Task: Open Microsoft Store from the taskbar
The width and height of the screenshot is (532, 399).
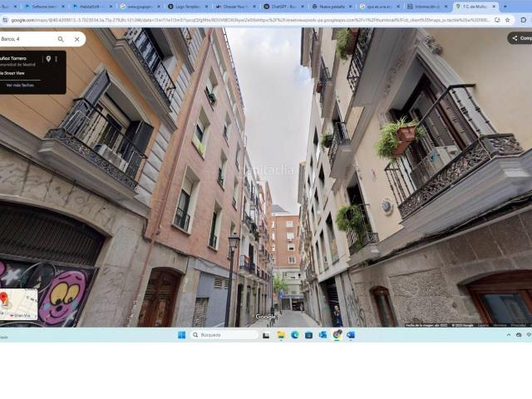Action: (x=308, y=335)
